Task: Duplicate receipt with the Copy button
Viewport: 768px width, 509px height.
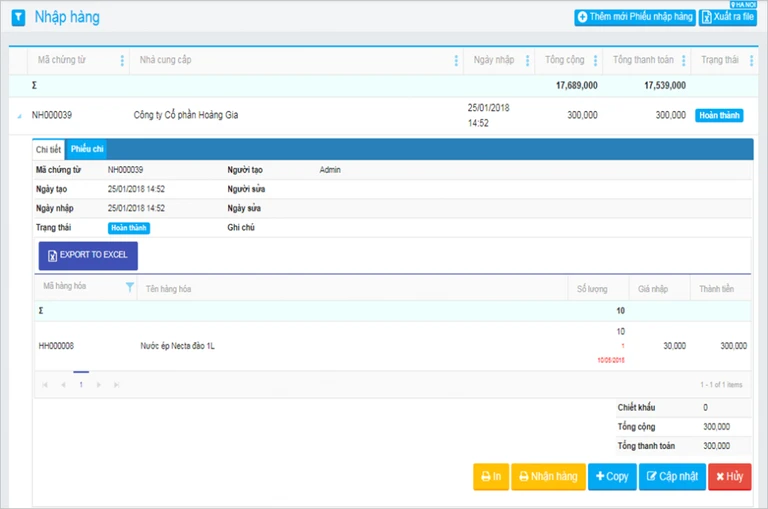Action: 612,477
